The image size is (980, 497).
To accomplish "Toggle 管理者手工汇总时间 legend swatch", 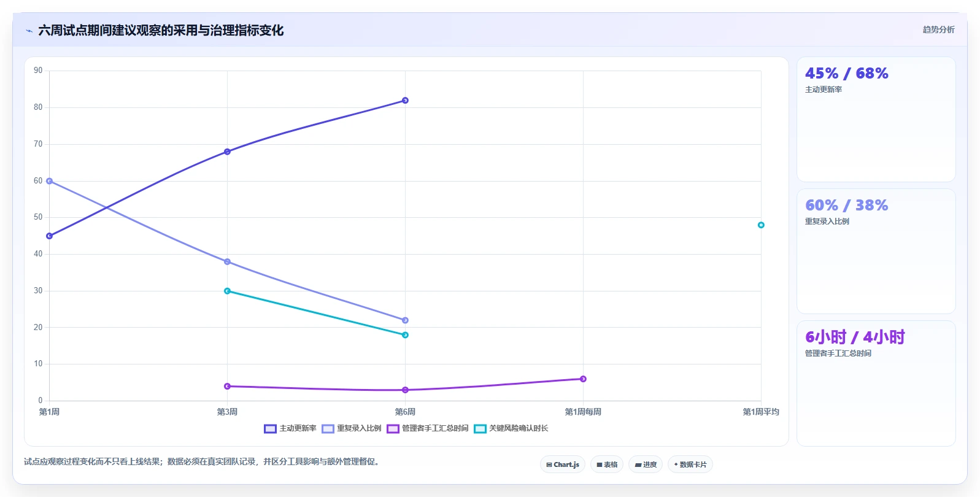I will click(393, 429).
